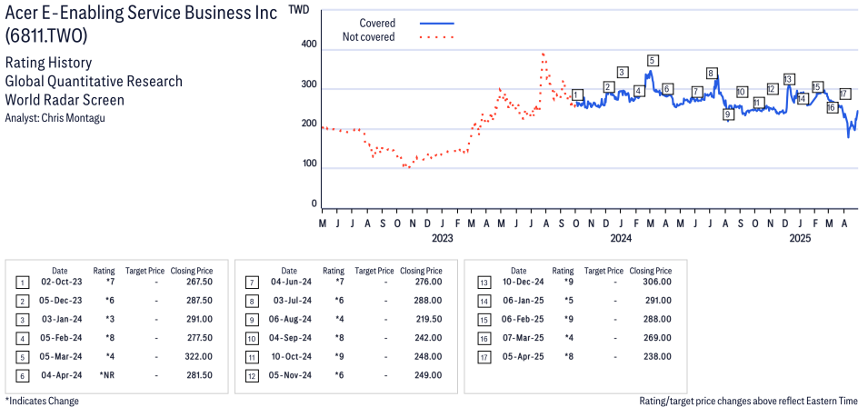The height and width of the screenshot is (407, 868).
Task: Click the 04-Apr-24 date cell
Action: coord(61,374)
